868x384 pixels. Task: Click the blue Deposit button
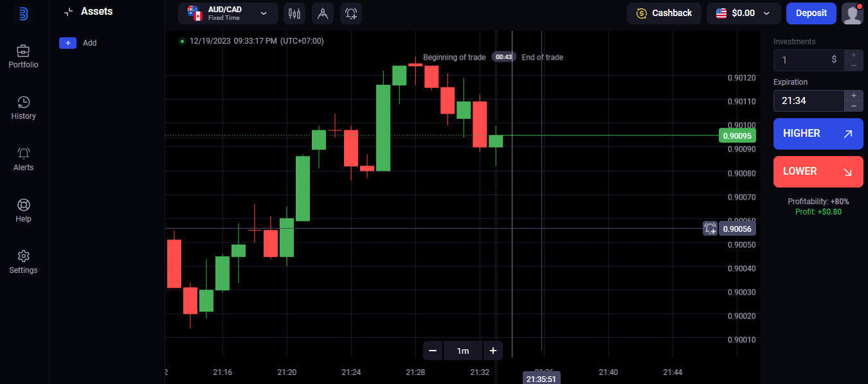(811, 13)
